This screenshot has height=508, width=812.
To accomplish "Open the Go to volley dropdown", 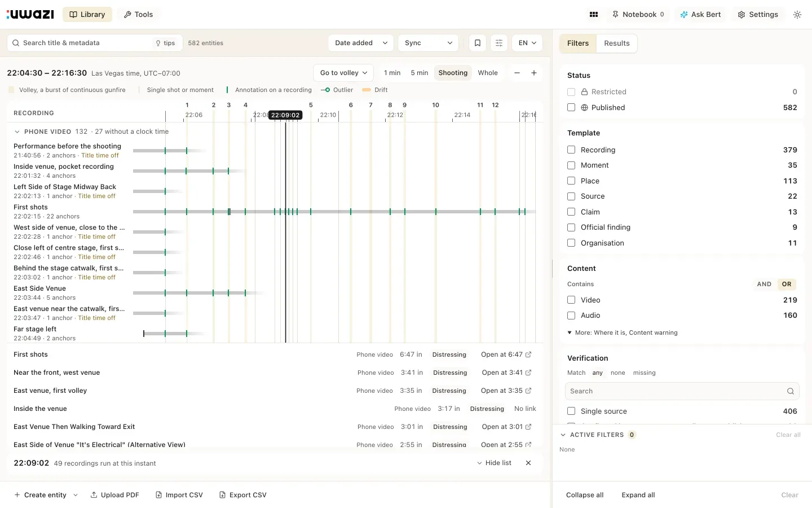I will (343, 73).
